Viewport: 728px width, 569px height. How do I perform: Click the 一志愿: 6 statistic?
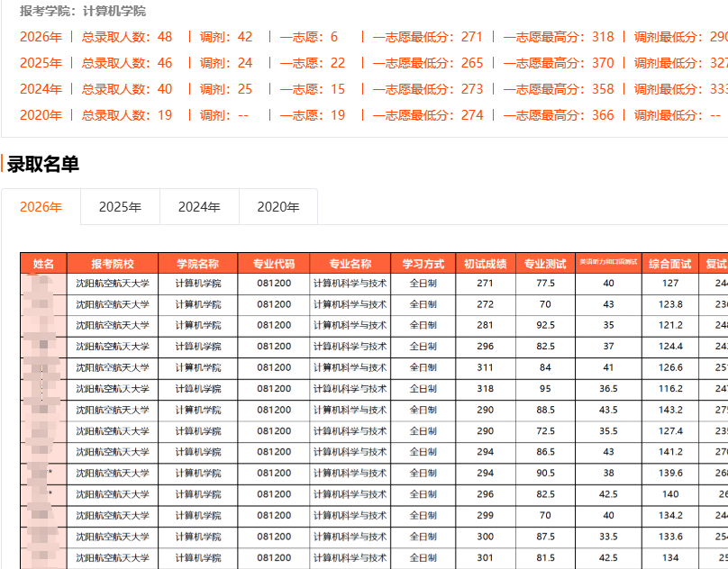tap(309, 37)
